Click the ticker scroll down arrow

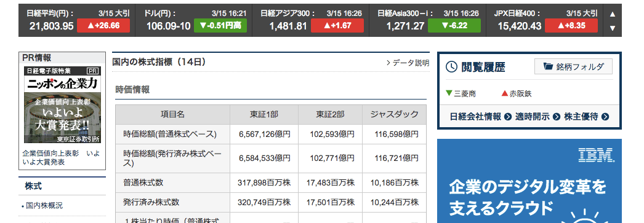(613, 28)
